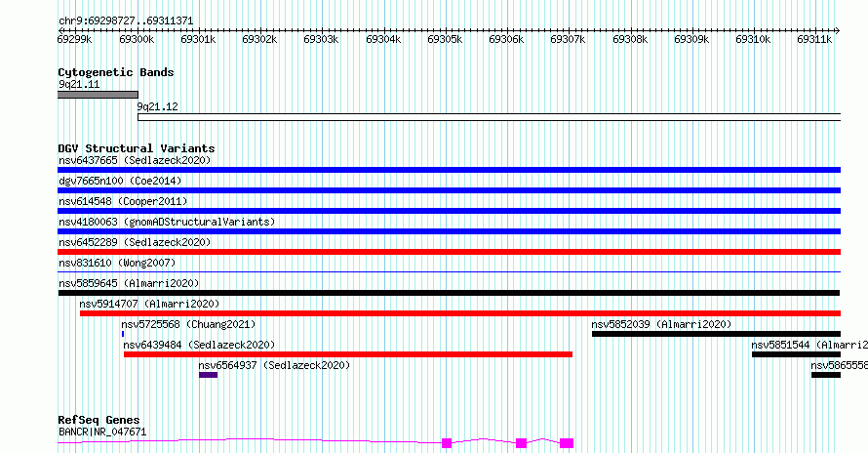Viewport: 868px width, 453px height.
Task: Select the gray 9q21.11 band bar
Action: pos(98,95)
